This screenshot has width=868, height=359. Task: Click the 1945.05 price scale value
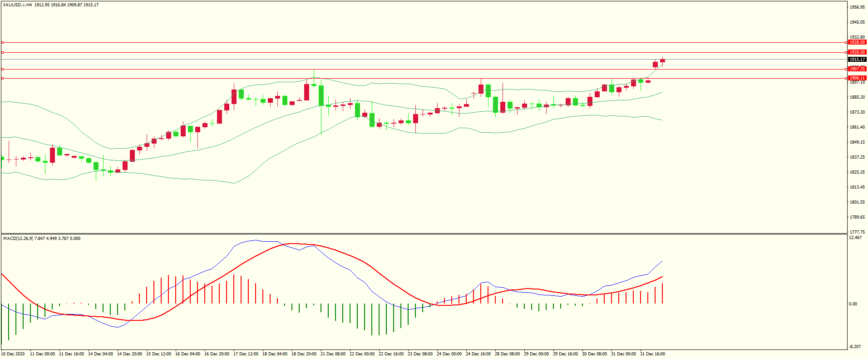(857, 22)
